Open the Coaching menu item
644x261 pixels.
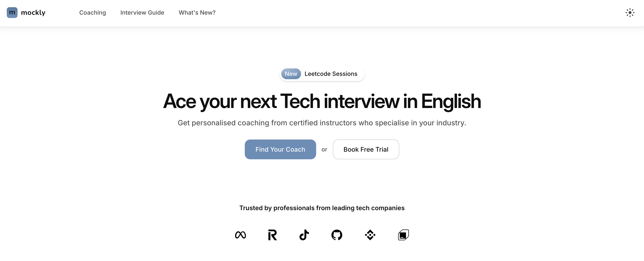coord(93,13)
